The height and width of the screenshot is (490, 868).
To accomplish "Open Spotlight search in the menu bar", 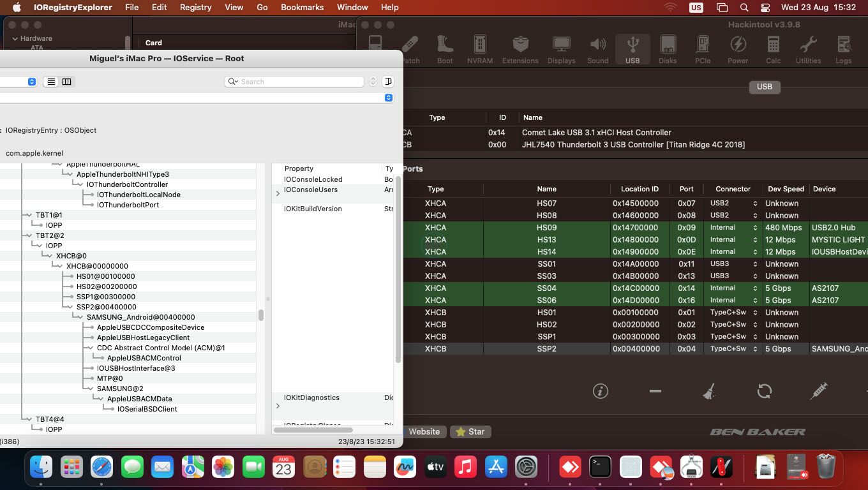I will (744, 8).
